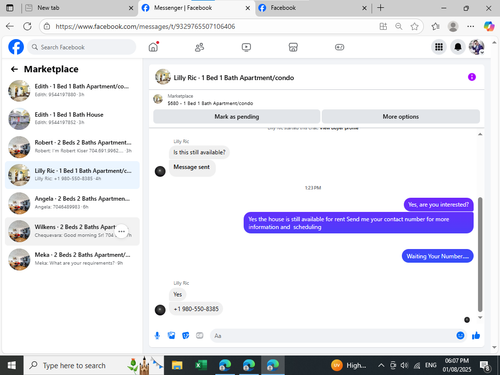Show hidden system tray icons chevron
Viewport: 500px width, 375px height.
coord(381,366)
